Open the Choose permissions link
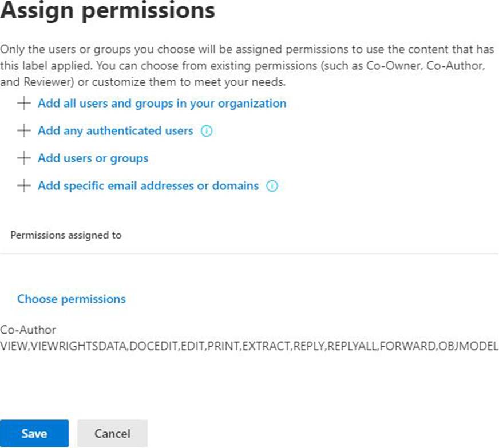The width and height of the screenshot is (499, 448). coord(71,299)
